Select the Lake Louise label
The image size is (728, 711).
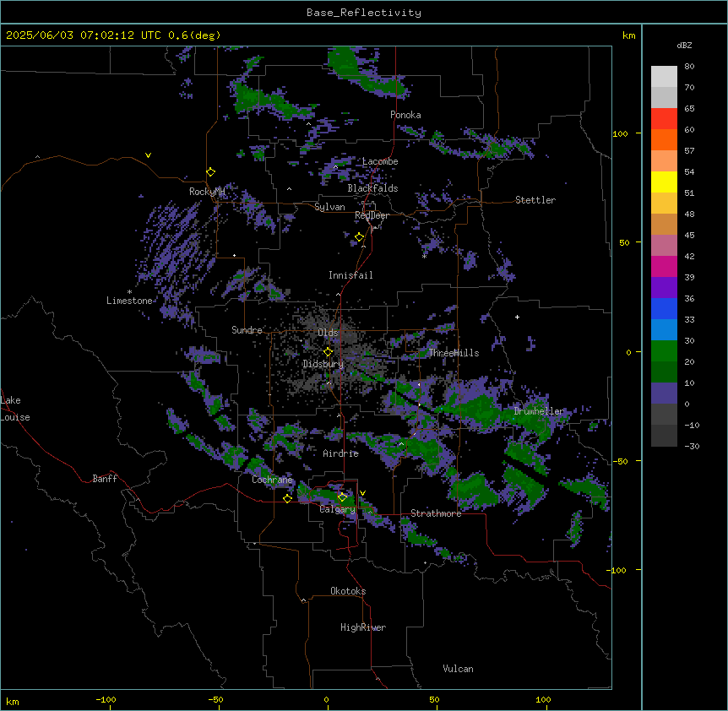tap(15, 409)
